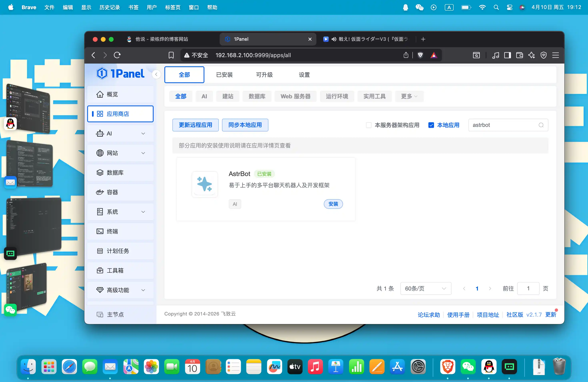The height and width of the screenshot is (382, 588).
Task: Click the bookmark icon in toolbar
Action: pyautogui.click(x=171, y=55)
